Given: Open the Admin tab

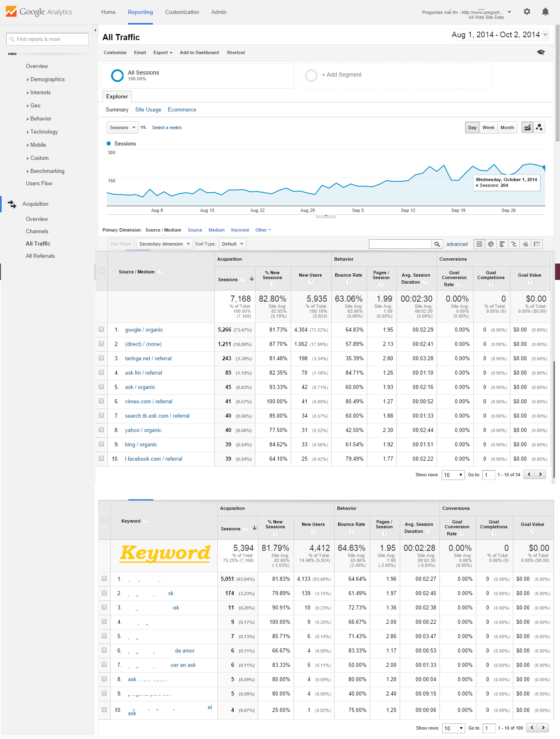Looking at the screenshot, I should pyautogui.click(x=219, y=12).
